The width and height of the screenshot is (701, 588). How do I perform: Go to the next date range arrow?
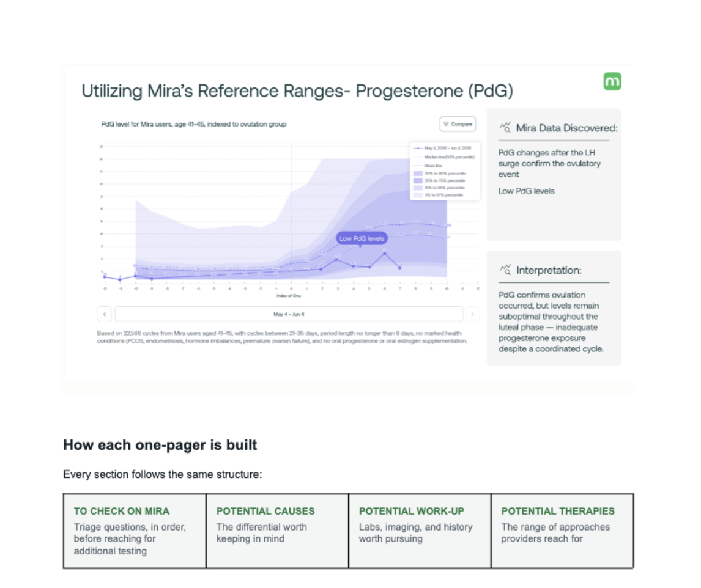473,314
